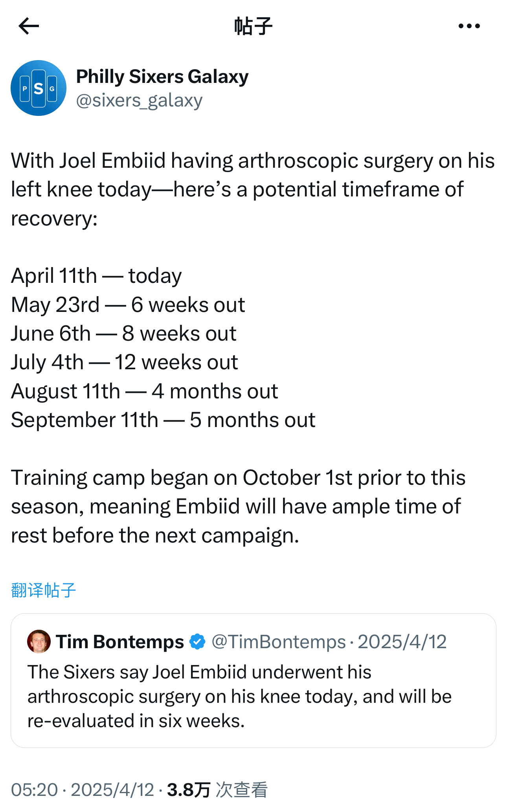Tap the 05:20 post timestamp
Image resolution: width=507 pixels, height=812 pixels.
click(35, 790)
